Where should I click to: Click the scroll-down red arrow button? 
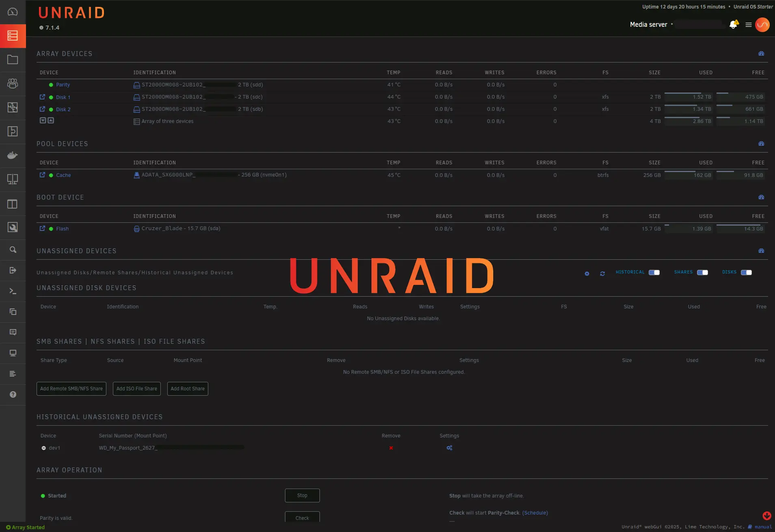[x=766, y=516]
